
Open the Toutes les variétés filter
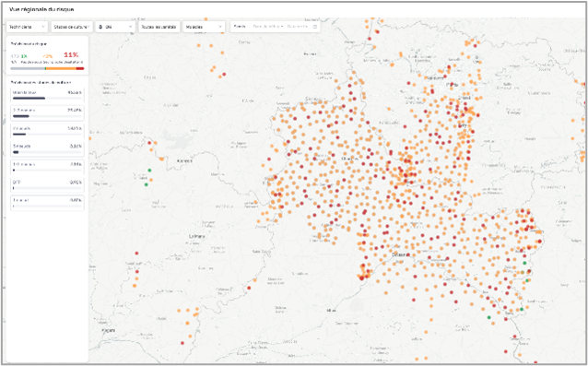pyautogui.click(x=159, y=27)
